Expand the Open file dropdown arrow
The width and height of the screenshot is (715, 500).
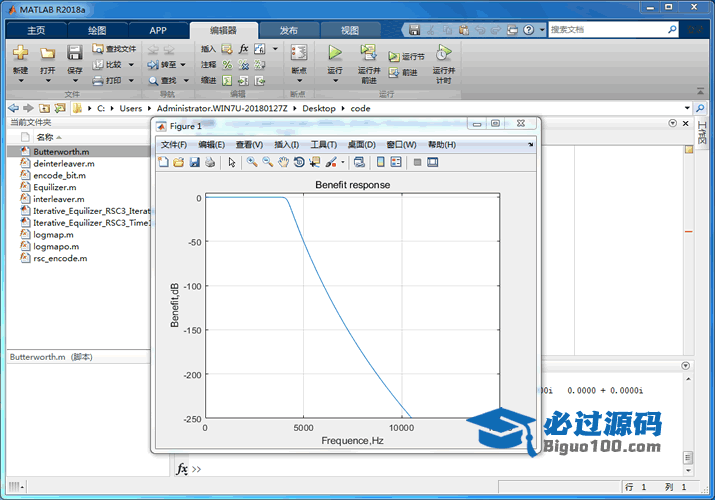tap(48, 81)
